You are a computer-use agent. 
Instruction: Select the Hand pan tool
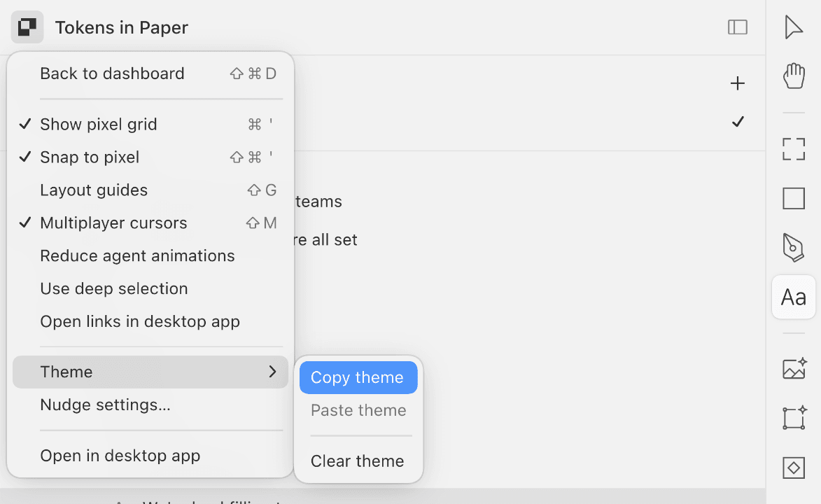point(794,76)
